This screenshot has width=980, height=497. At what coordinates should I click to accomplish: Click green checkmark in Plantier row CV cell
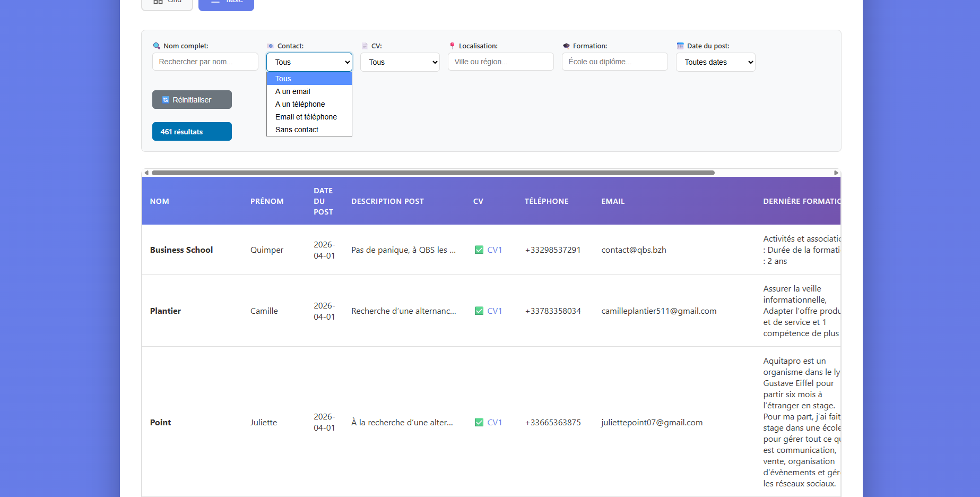479,311
